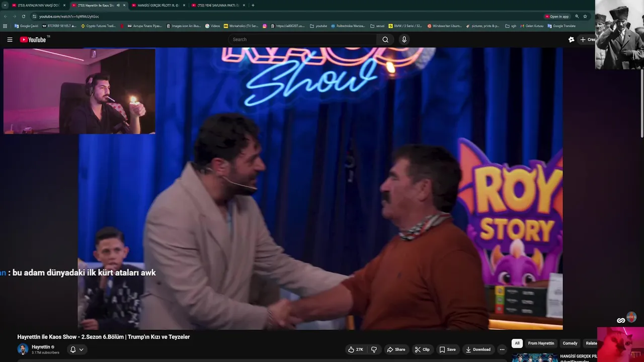The image size is (644, 362).
Task: Open Instagram bookmark icon
Action: [265, 26]
